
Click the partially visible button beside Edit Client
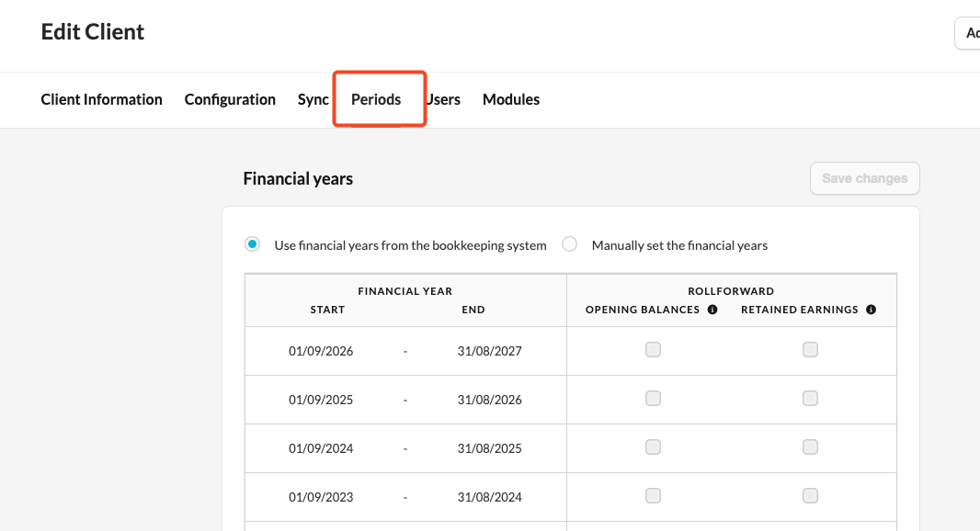click(969, 33)
